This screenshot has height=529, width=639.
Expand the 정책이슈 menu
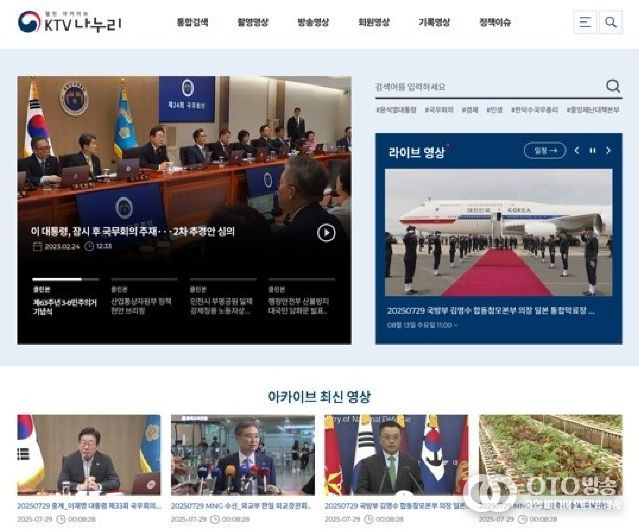click(x=494, y=22)
